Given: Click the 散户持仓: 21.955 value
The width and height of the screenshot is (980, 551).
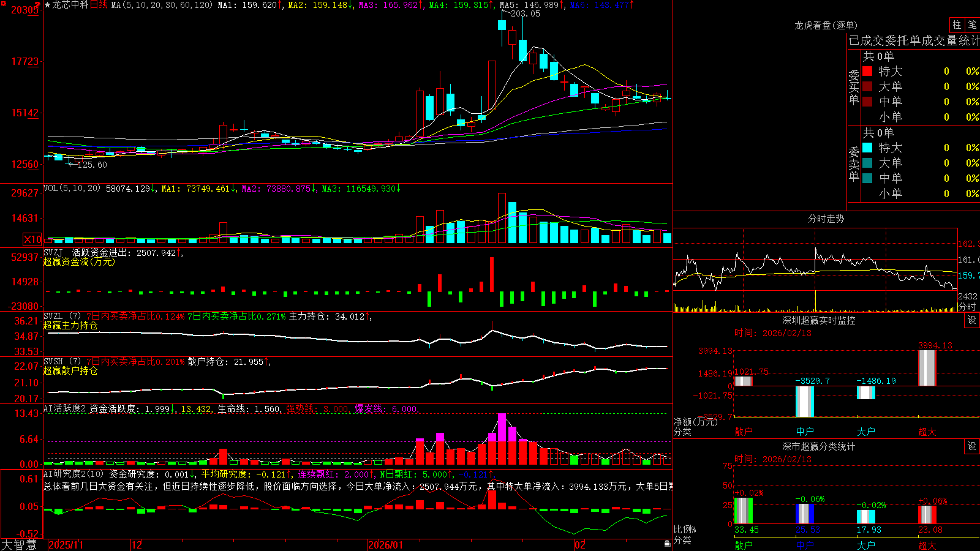Looking at the screenshot, I should click(x=225, y=362).
